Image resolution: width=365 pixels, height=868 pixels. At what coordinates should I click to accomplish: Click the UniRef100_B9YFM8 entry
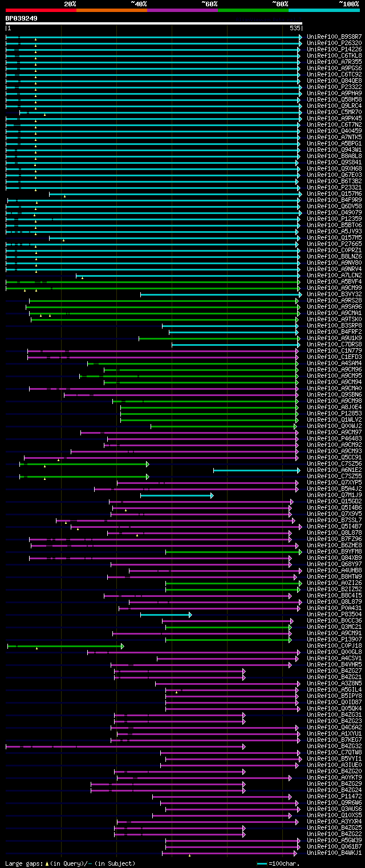[x=334, y=551]
